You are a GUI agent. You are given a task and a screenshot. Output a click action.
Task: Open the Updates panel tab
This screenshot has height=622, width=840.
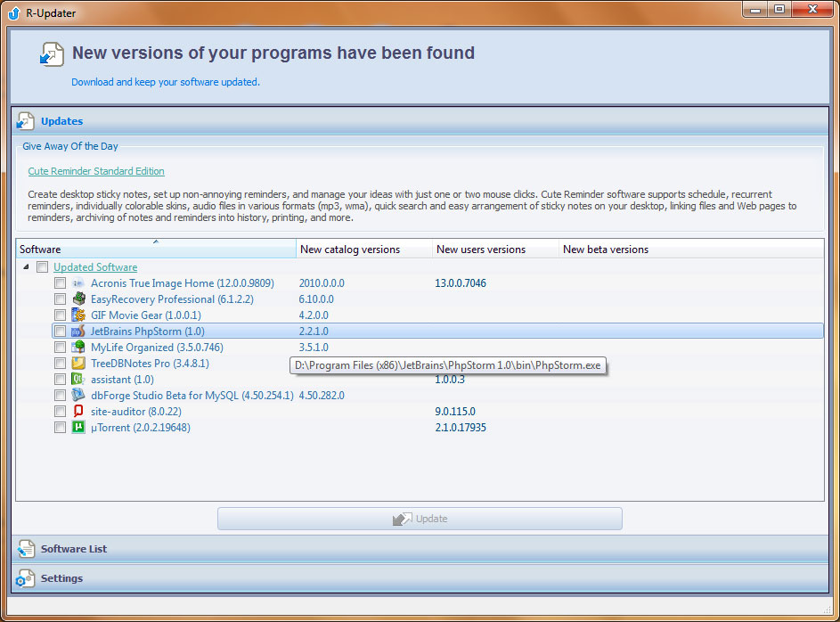pyautogui.click(x=420, y=121)
